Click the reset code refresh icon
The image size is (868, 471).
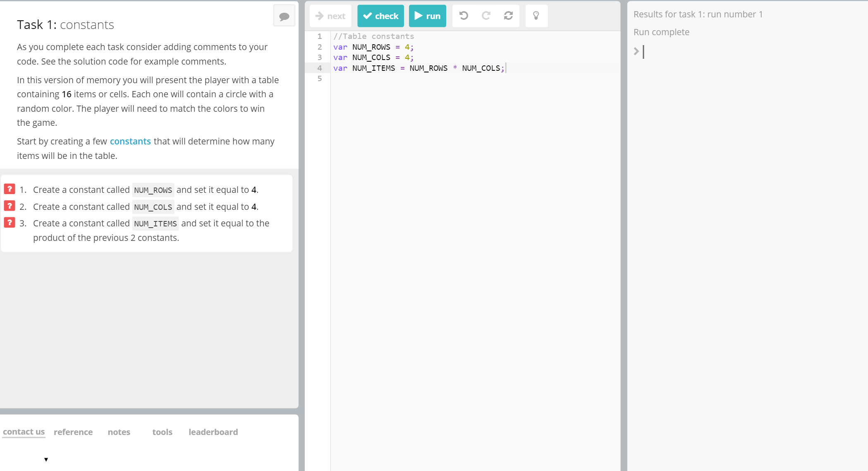pos(508,16)
